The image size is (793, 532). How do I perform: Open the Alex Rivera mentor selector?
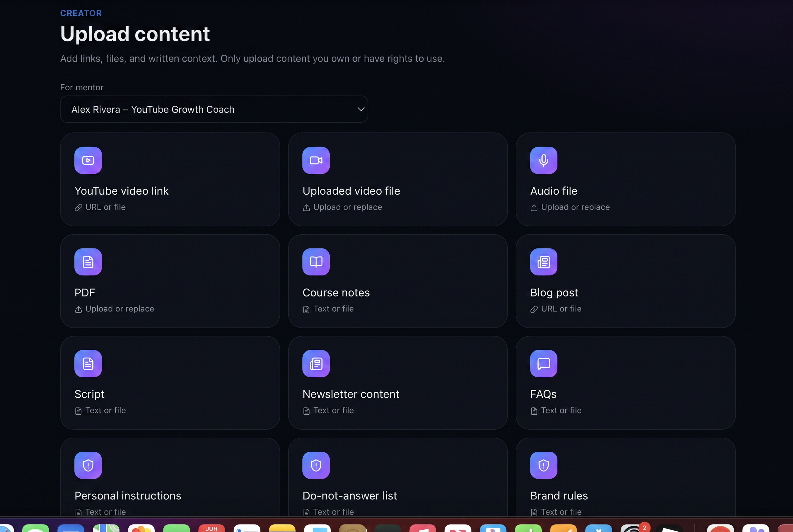pos(214,109)
